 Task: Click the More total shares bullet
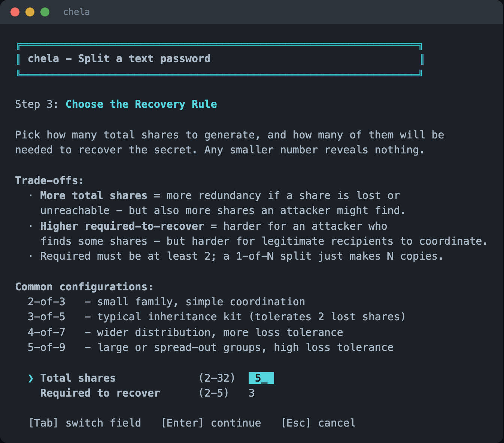(x=217, y=203)
